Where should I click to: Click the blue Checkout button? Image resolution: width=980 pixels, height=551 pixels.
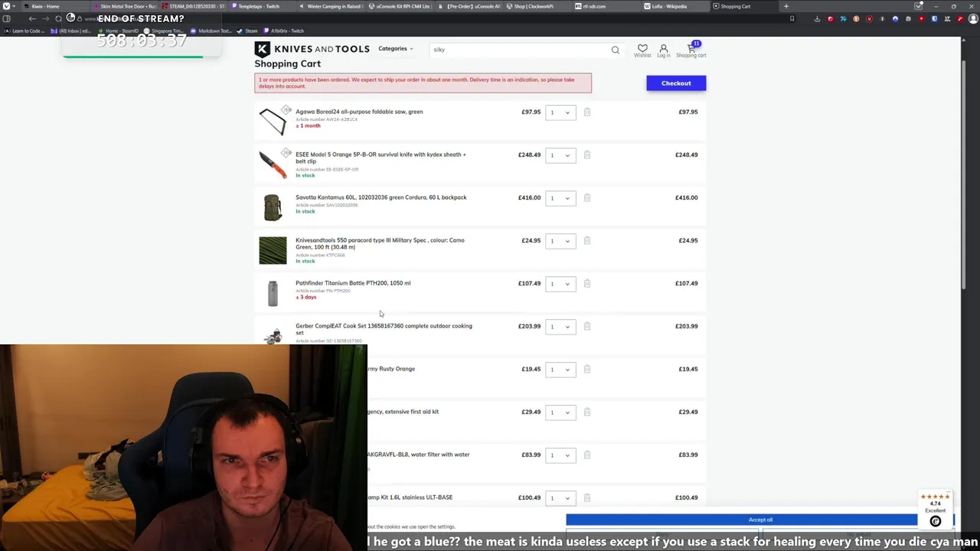coord(676,83)
